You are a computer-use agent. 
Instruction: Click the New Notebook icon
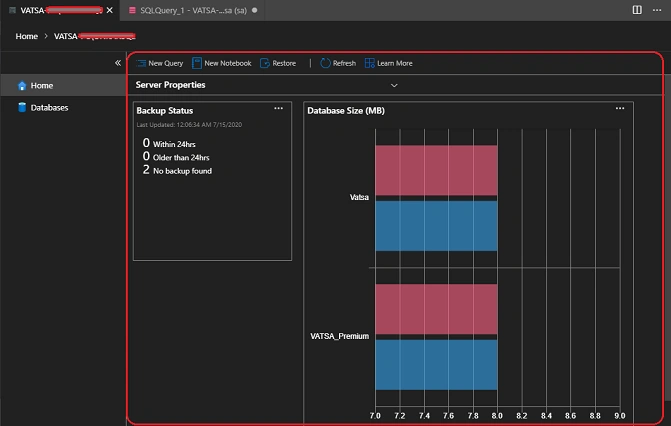[x=196, y=63]
